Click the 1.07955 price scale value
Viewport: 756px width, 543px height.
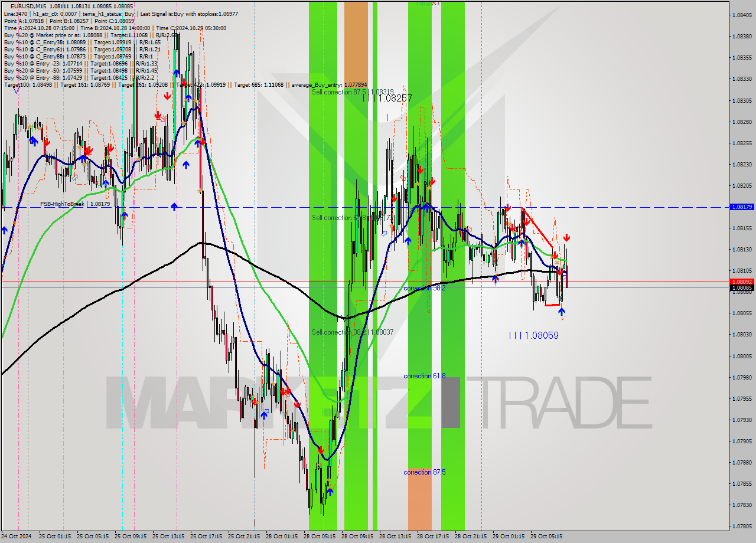click(x=742, y=399)
